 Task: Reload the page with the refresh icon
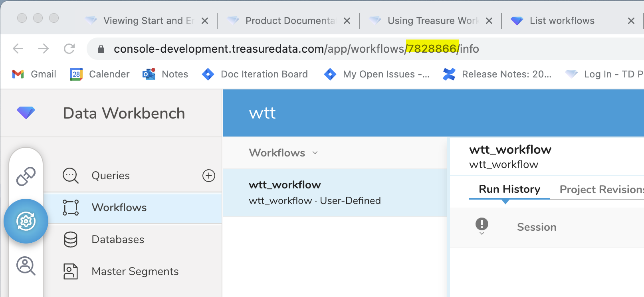point(69,49)
